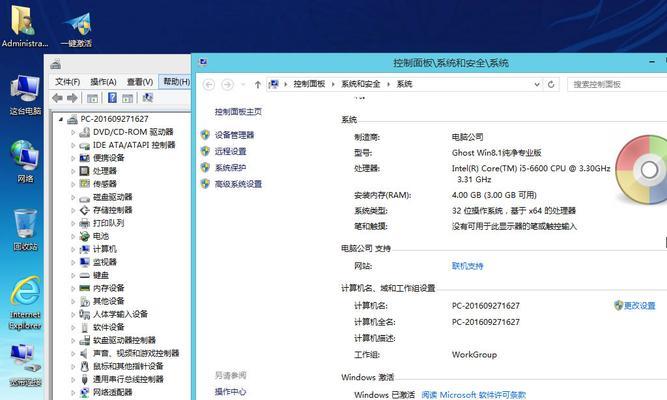Open the 远程设置 sidebar link
This screenshot has height=400, width=667.
230,151
